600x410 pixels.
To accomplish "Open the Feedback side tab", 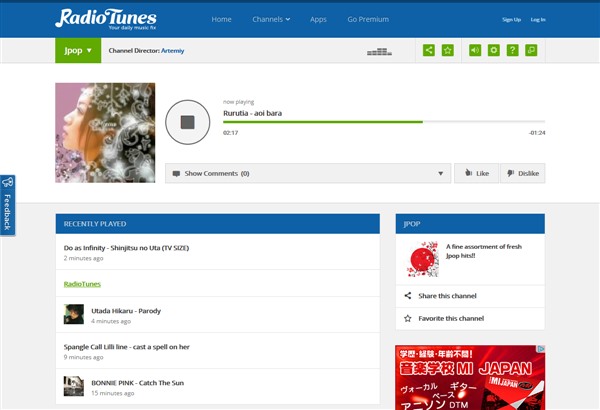I will (x=7, y=205).
